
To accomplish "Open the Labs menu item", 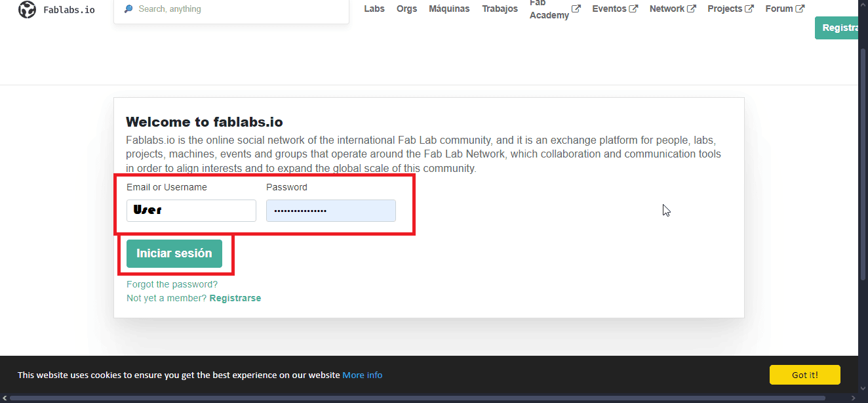I will 374,9.
